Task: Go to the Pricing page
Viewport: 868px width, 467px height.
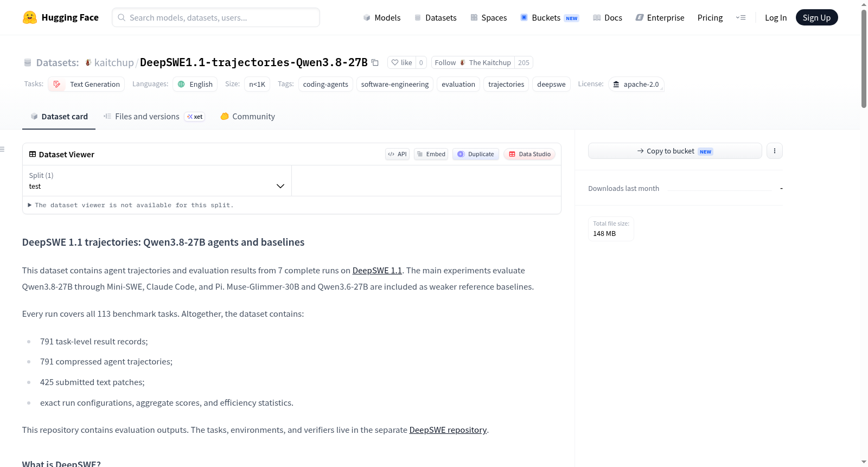Action: tap(710, 17)
